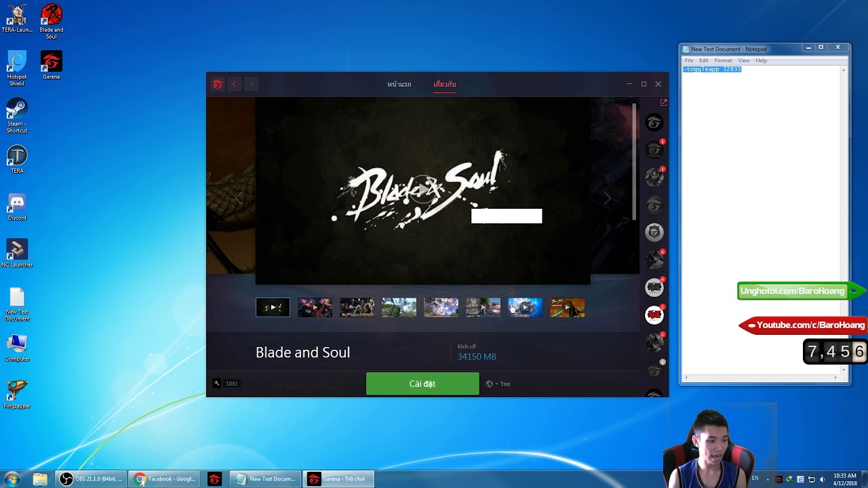Open the pop-out icon above sidebar
The height and width of the screenshot is (488, 868).
pos(663,102)
